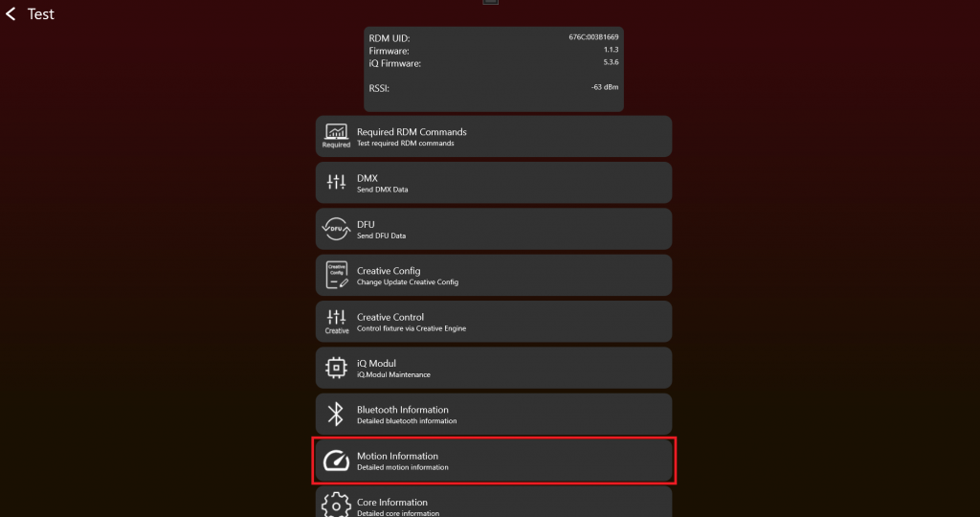
Task: Open Bluetooth Information details
Action: click(x=494, y=414)
